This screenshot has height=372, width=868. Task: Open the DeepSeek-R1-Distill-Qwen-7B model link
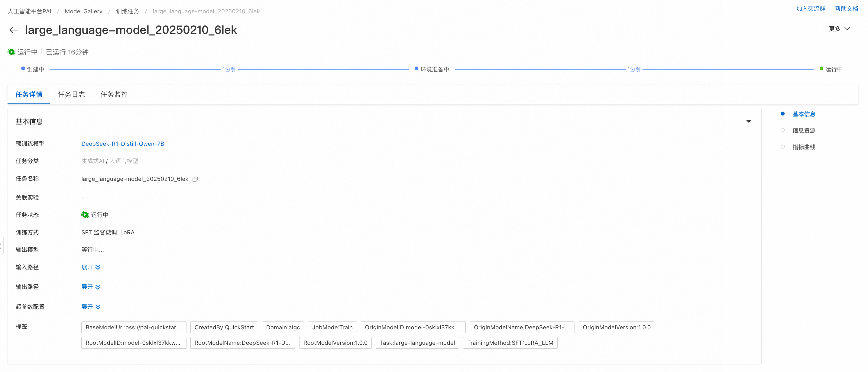[x=123, y=144]
